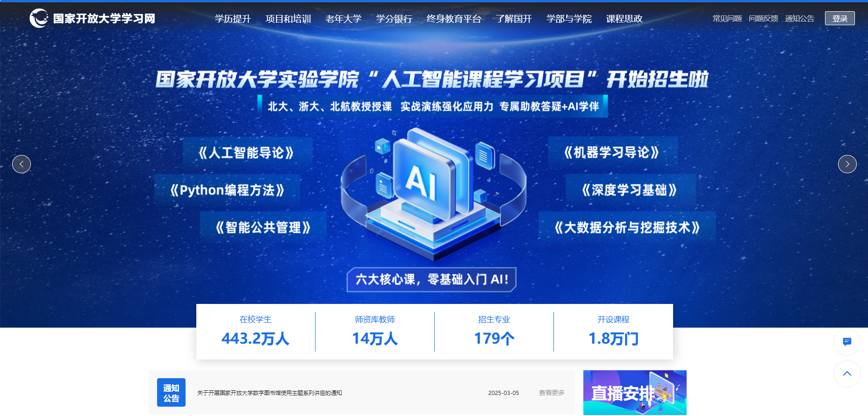Click the 《机器学习导论》 course label
868x416 pixels.
click(x=612, y=153)
